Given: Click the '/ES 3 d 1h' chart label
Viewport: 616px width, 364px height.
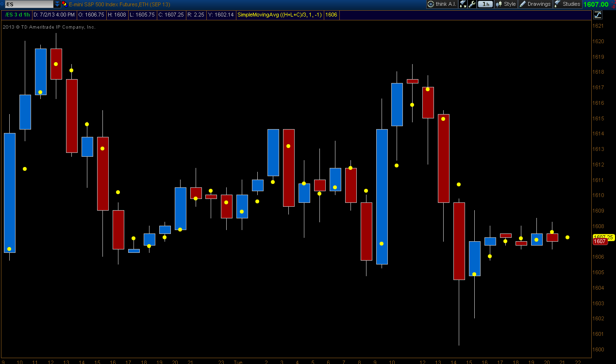Looking at the screenshot, I should pos(17,15).
